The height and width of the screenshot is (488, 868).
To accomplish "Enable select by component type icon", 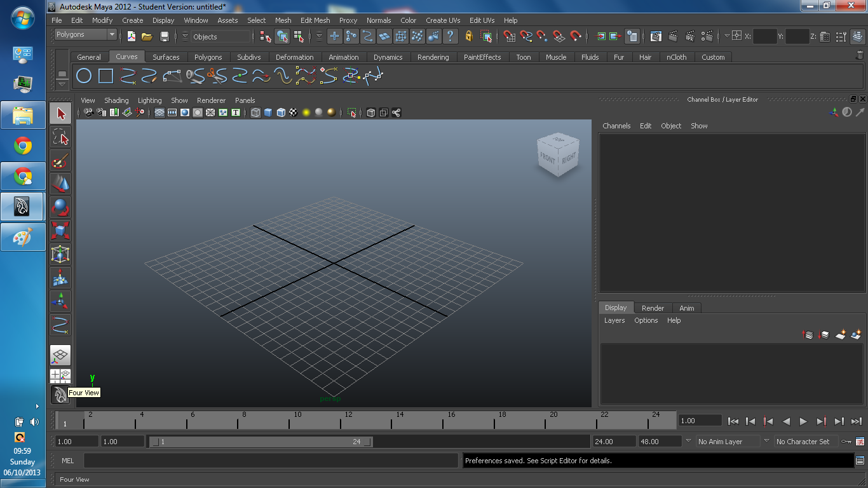I will tap(299, 36).
